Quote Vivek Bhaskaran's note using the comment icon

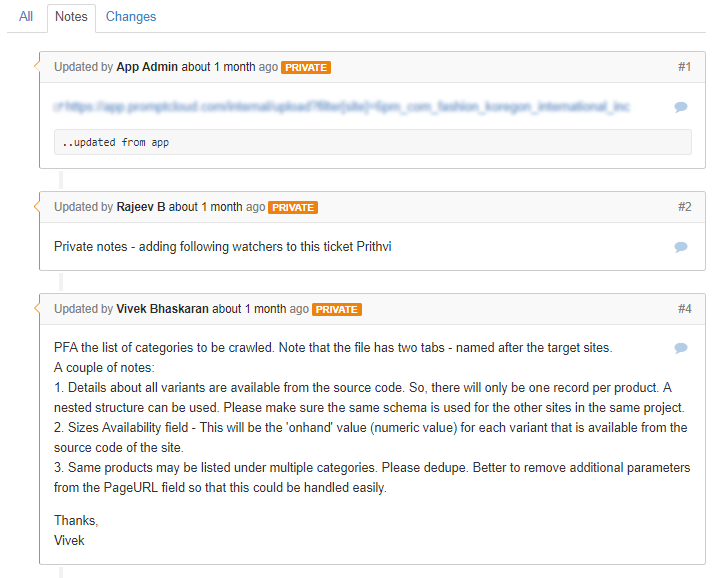click(x=681, y=348)
